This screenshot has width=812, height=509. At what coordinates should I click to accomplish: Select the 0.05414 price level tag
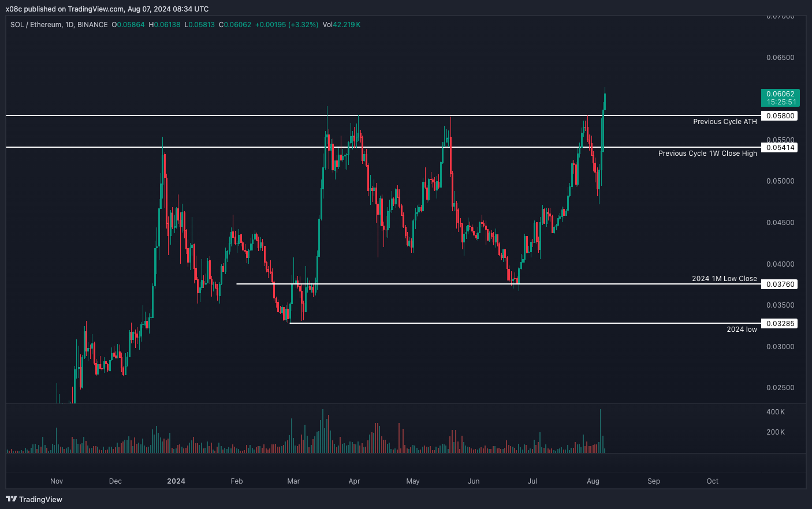pyautogui.click(x=780, y=148)
